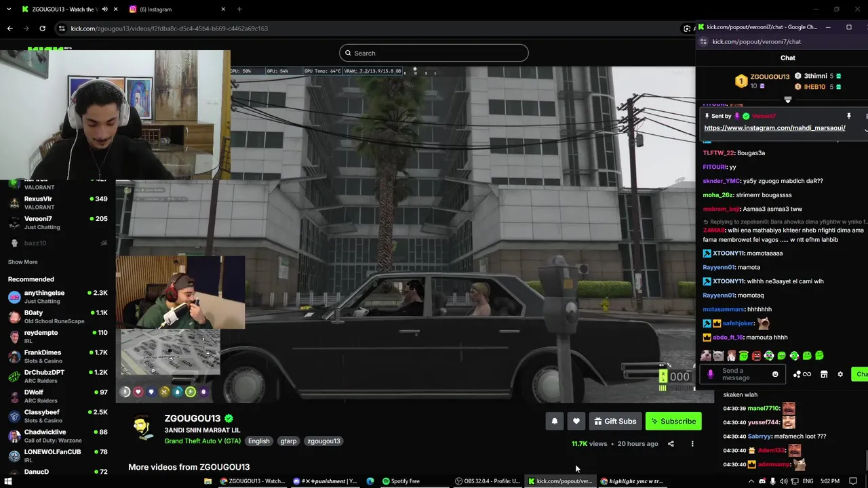Click the clock showing 5:02 PM

coord(829,481)
